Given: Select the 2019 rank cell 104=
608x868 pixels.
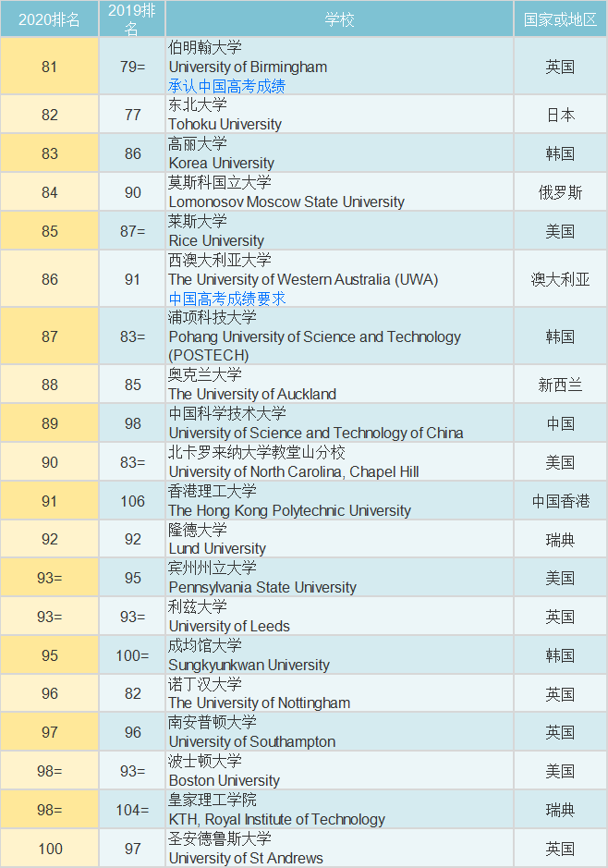Looking at the screenshot, I should pyautogui.click(x=132, y=811).
